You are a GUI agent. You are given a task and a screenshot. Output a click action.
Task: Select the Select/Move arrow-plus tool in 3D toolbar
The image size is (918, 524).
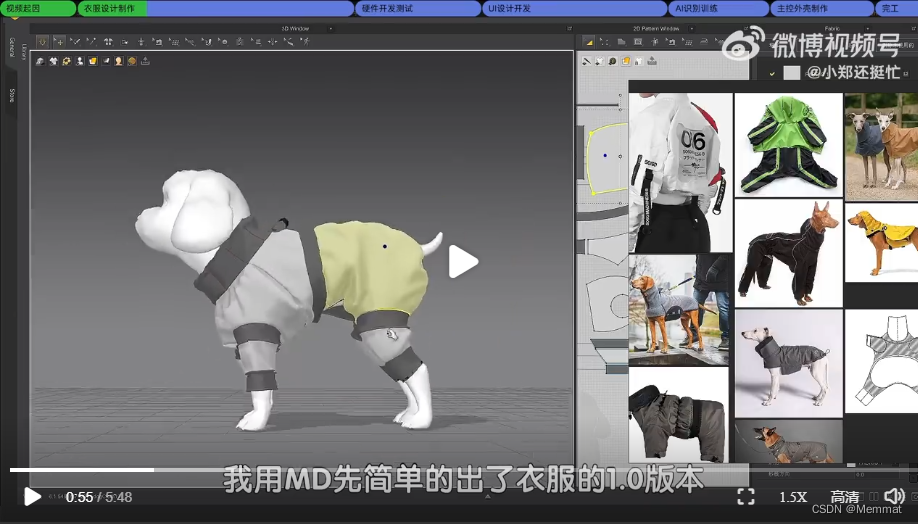pyautogui.click(x=59, y=42)
